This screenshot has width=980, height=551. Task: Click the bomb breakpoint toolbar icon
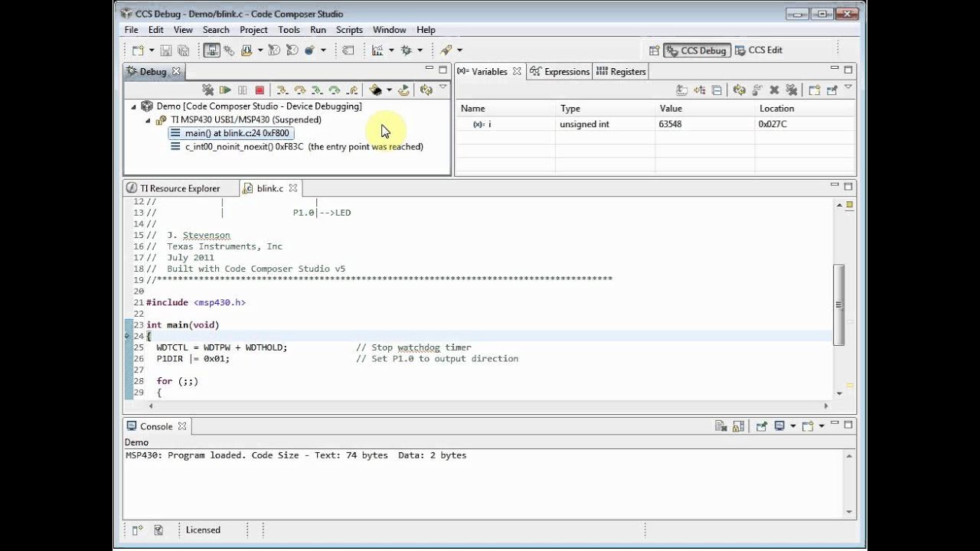[309, 51]
